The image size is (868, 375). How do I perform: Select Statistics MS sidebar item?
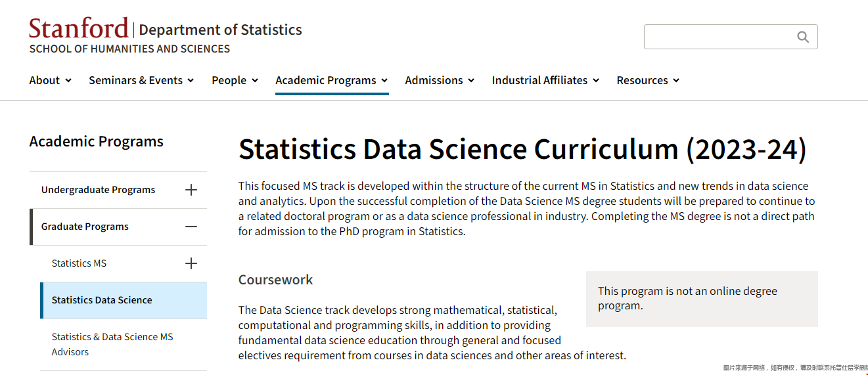coord(79,263)
